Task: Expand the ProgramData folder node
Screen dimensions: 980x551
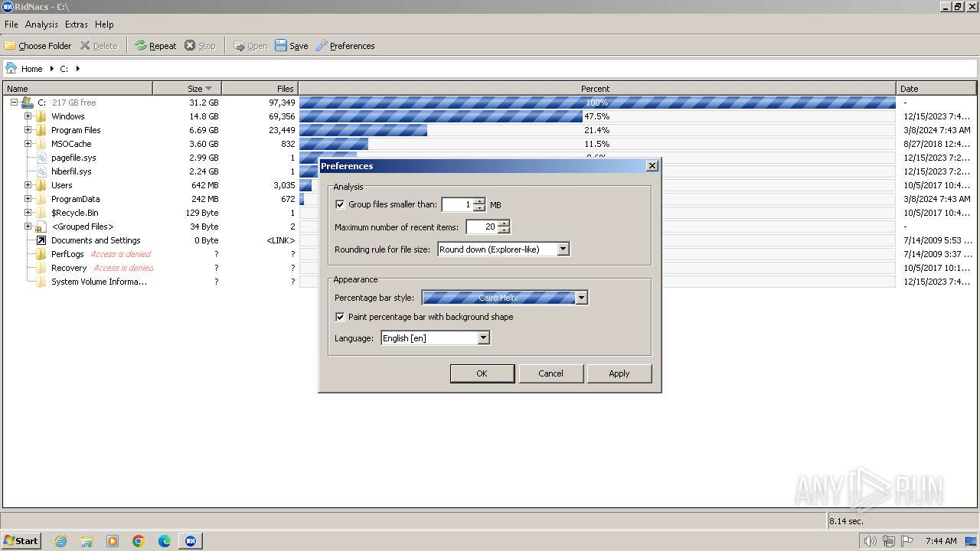Action: [x=28, y=199]
